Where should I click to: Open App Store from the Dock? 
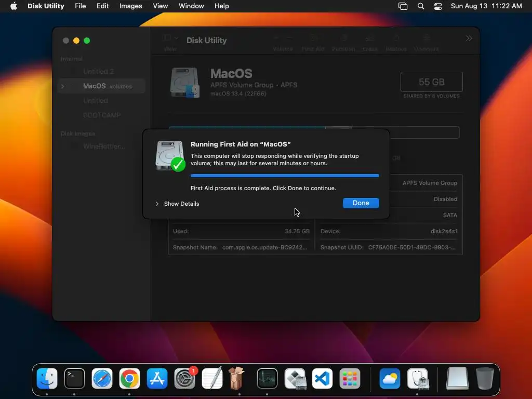tap(157, 378)
